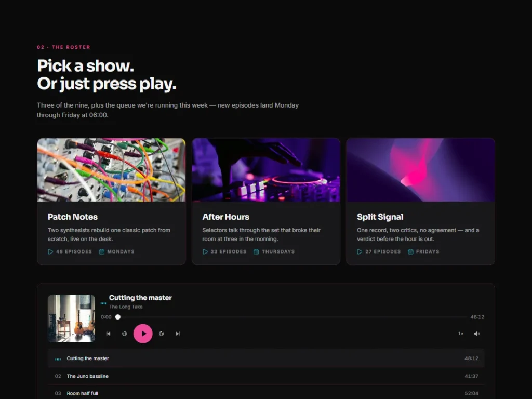Viewport: 532px width, 399px height.
Task: Click the 02 · The Roster section label
Action: [63, 47]
